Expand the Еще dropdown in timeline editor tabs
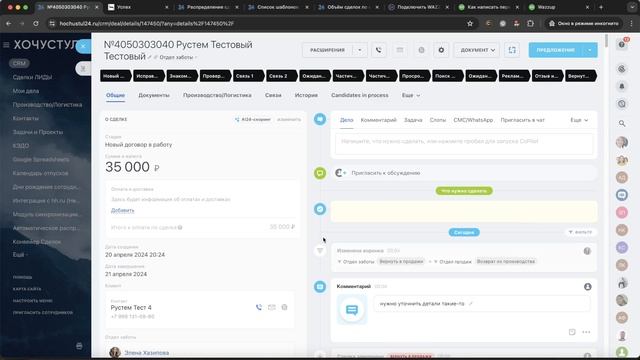 pyautogui.click(x=579, y=120)
